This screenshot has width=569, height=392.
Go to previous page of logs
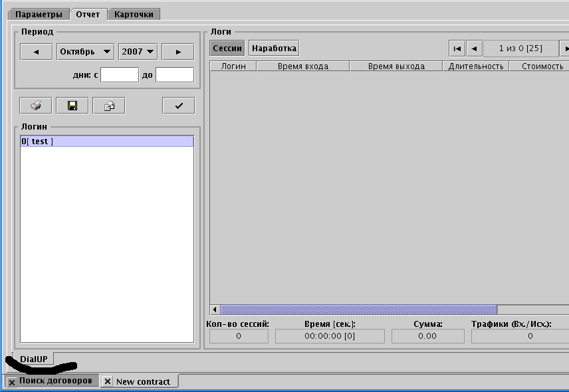coord(474,49)
